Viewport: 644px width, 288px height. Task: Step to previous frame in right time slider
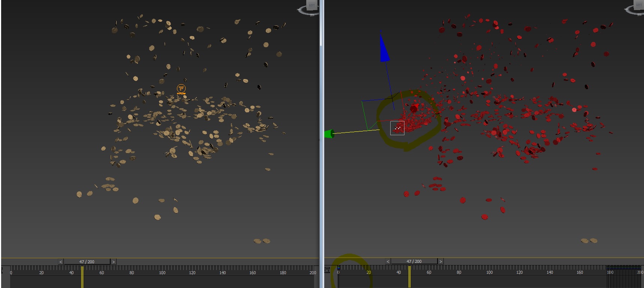(388, 261)
